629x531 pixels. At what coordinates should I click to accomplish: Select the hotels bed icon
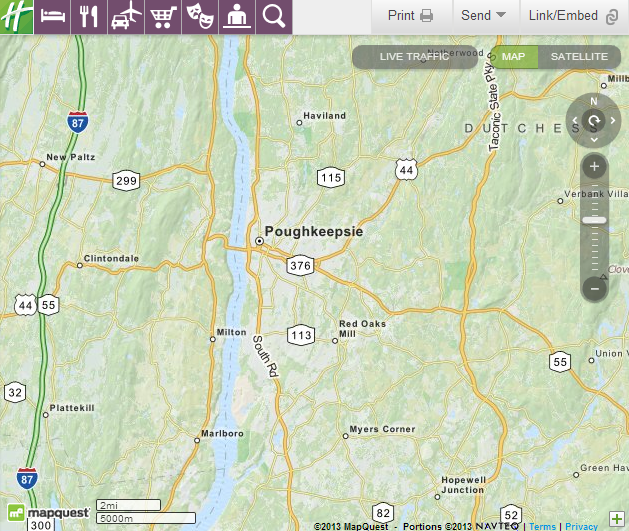click(53, 17)
